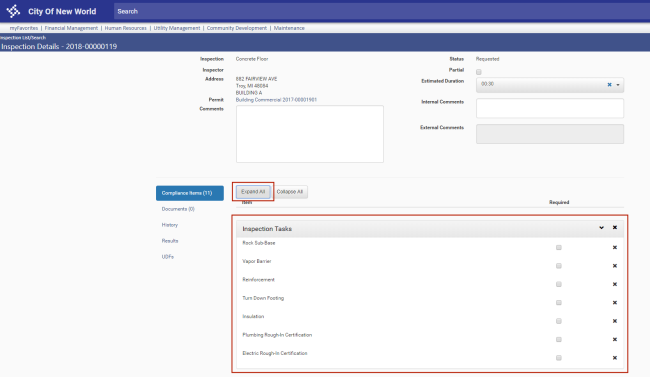The height and width of the screenshot is (377, 650).
Task: Open the Utility Management menu
Action: tap(177, 28)
